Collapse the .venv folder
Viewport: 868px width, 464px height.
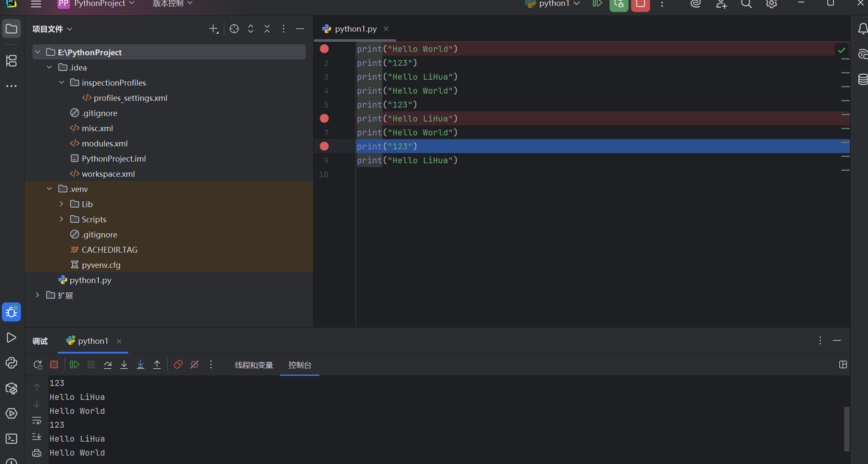point(49,189)
